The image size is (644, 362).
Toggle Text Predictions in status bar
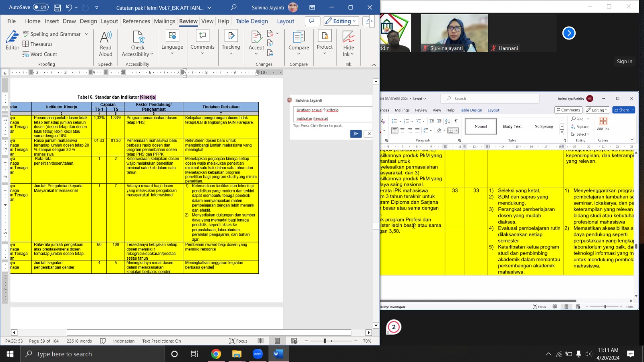(x=161, y=341)
